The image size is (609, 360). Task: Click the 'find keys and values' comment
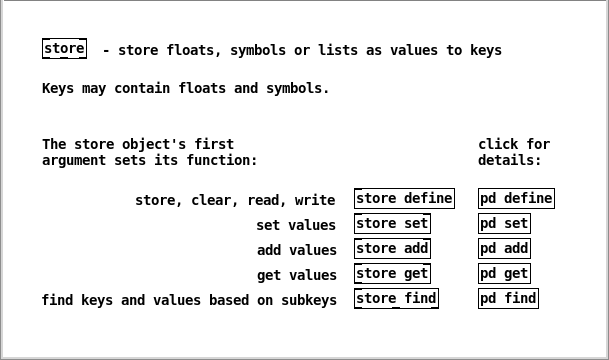[x=189, y=300]
